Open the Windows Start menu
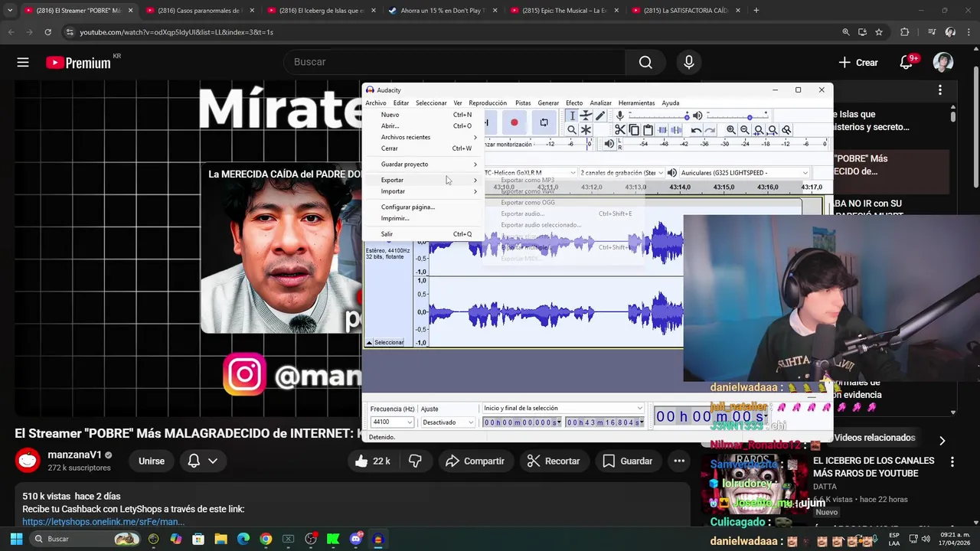 coord(16,539)
